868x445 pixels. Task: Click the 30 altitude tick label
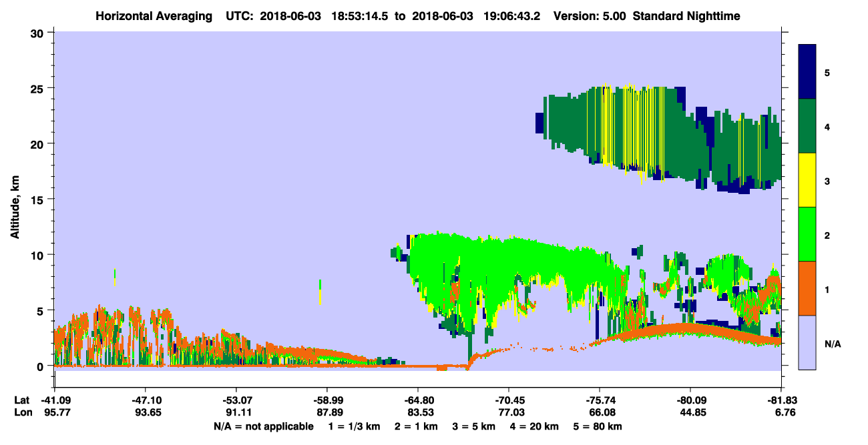click(39, 32)
